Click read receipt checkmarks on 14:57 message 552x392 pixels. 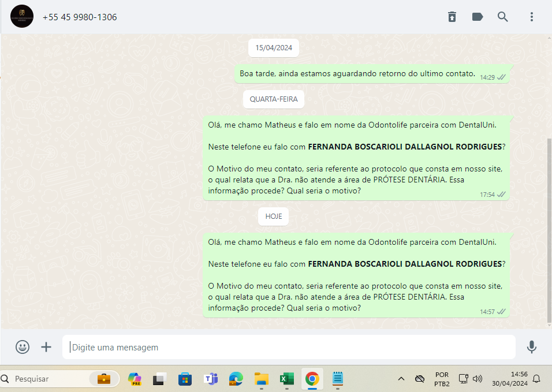pos(501,312)
